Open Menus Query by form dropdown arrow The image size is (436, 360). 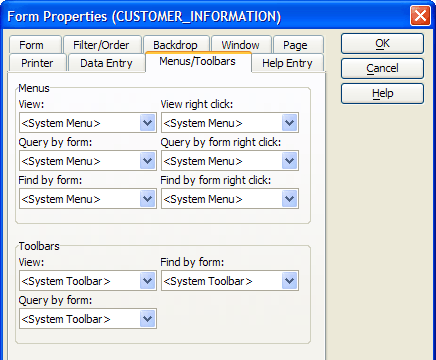(x=147, y=161)
